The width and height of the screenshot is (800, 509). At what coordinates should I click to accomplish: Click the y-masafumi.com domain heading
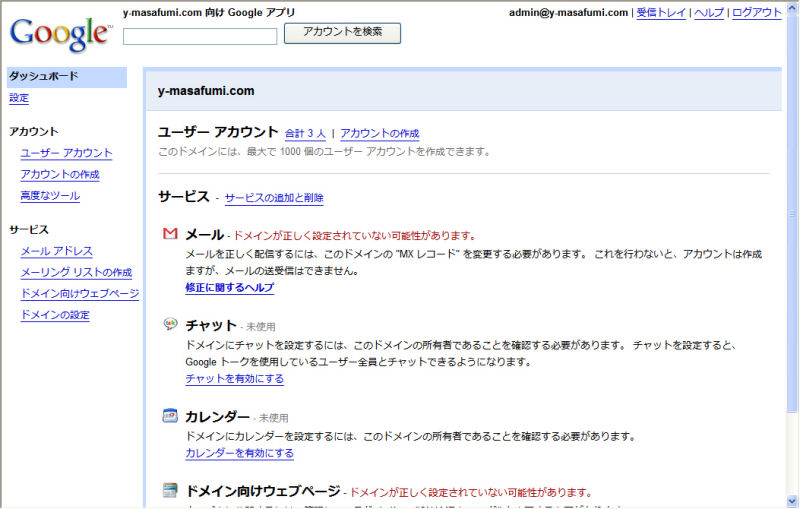coord(206,91)
